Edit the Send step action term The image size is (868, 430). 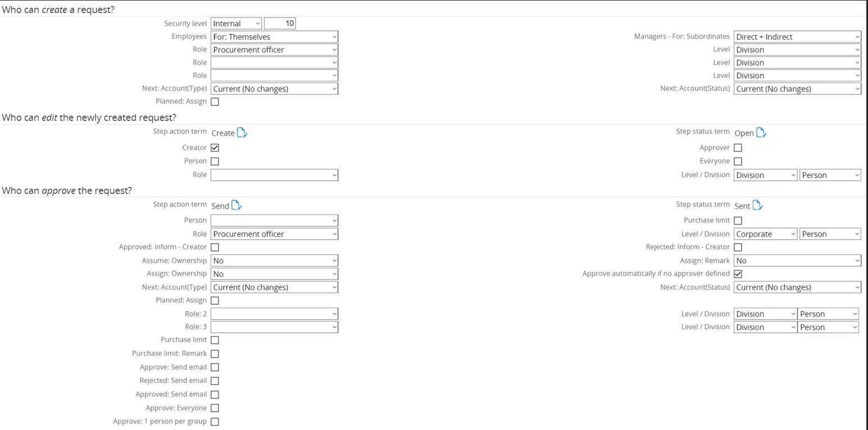click(237, 205)
